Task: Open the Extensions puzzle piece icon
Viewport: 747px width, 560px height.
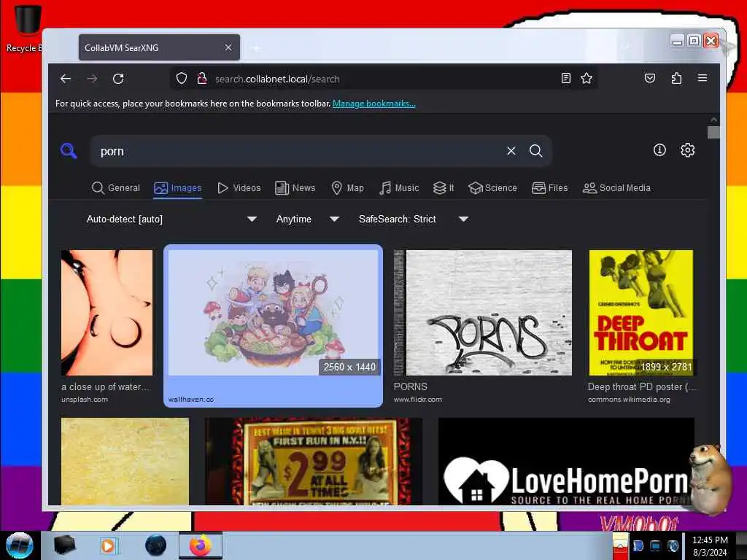Action: click(676, 78)
